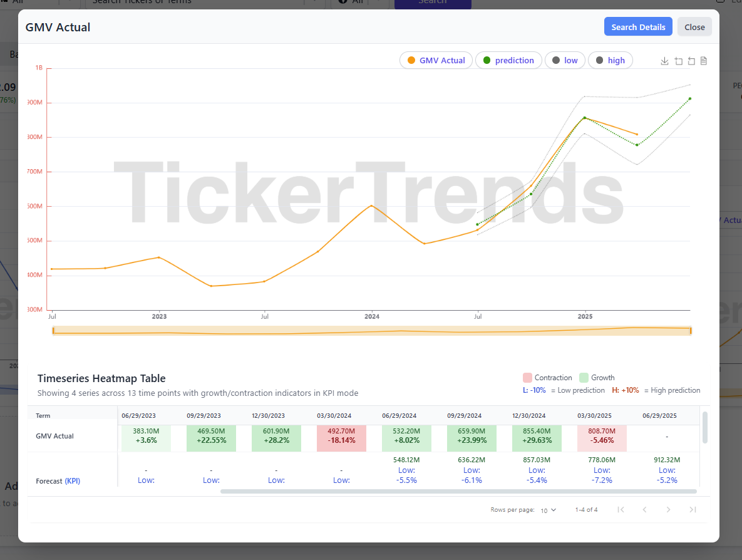Activate the chart area zoom tool
The height and width of the screenshot is (560, 742).
678,61
